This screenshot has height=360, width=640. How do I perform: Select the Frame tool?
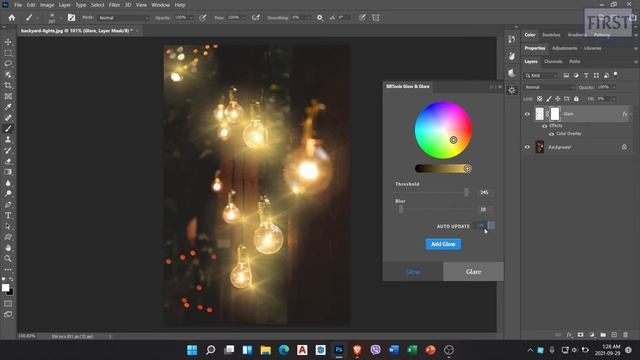[8, 96]
